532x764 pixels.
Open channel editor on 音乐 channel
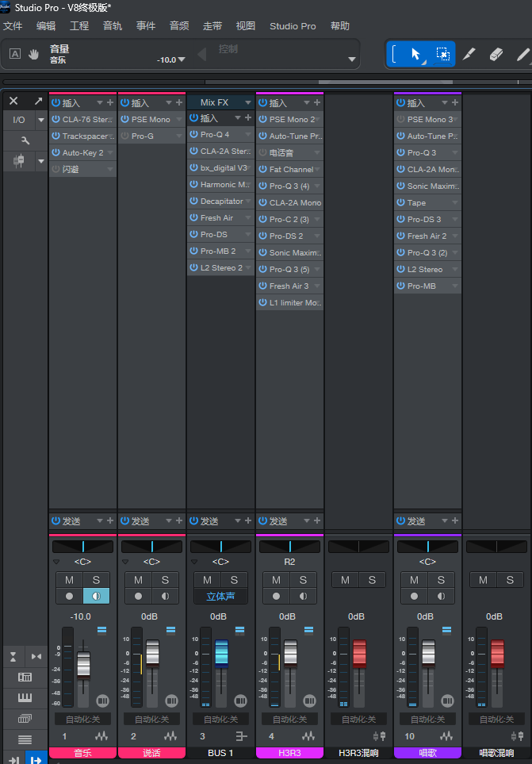point(103,701)
